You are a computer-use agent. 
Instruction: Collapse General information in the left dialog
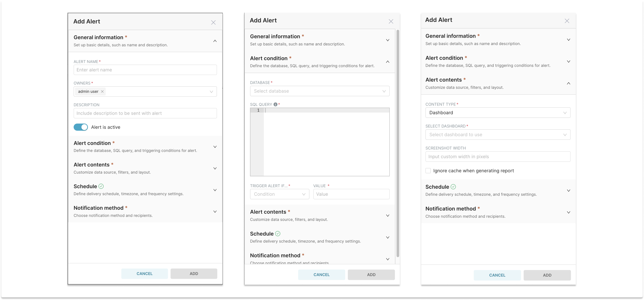click(215, 41)
